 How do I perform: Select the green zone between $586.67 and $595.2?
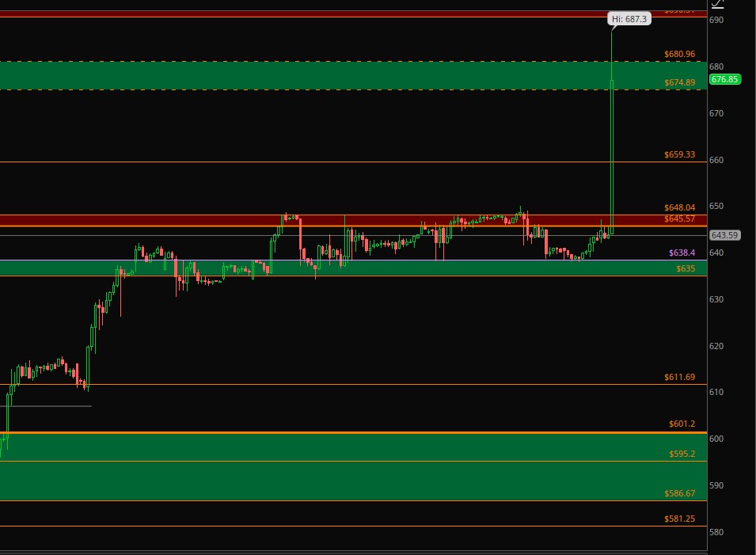coord(353,481)
